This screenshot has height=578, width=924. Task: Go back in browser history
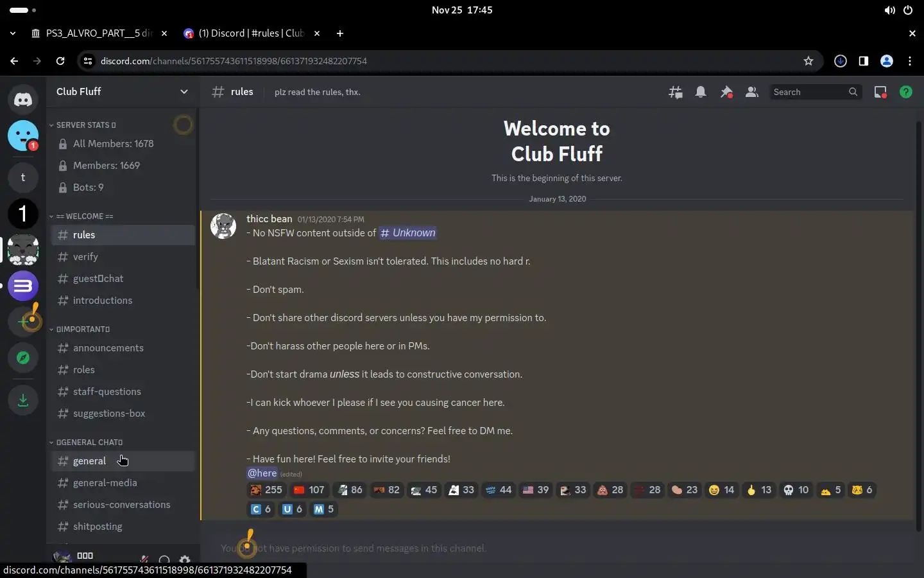(x=14, y=61)
